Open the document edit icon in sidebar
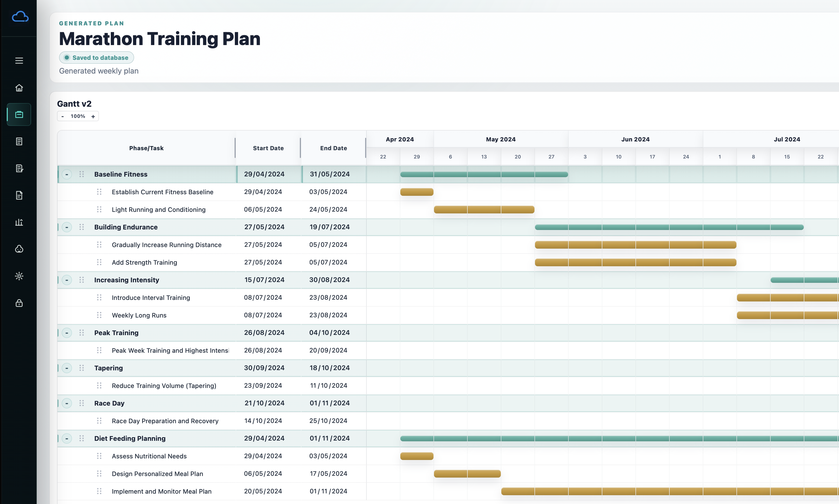Image resolution: width=839 pixels, height=504 pixels. 19,168
